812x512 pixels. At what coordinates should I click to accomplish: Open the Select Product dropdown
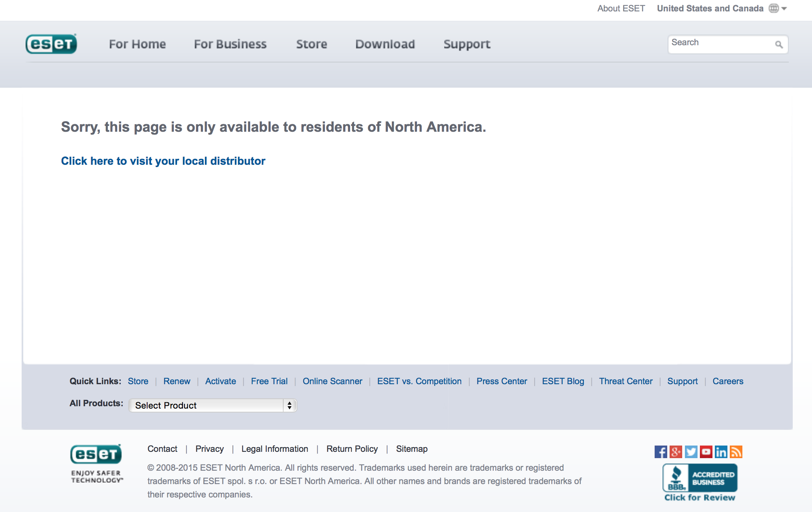pyautogui.click(x=212, y=405)
